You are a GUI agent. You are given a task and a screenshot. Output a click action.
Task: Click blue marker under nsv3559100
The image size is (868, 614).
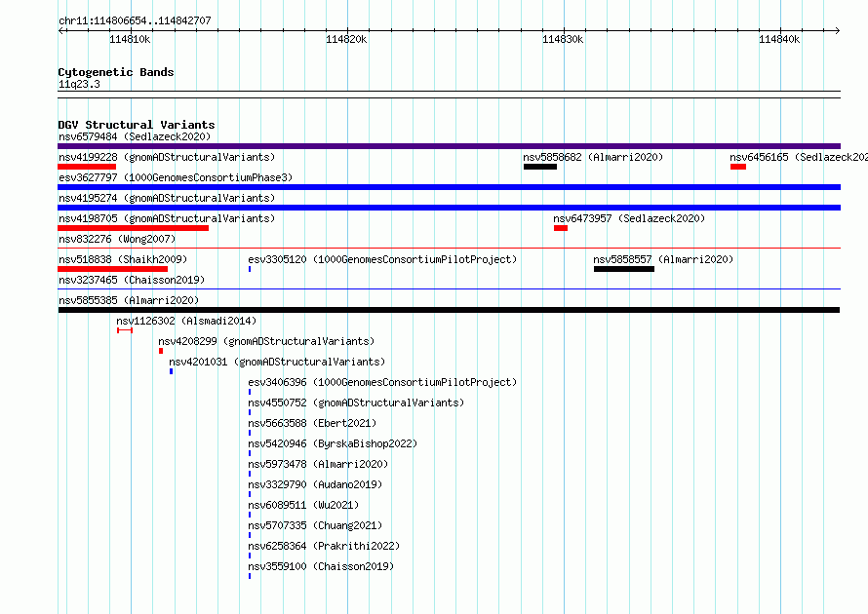(250, 576)
